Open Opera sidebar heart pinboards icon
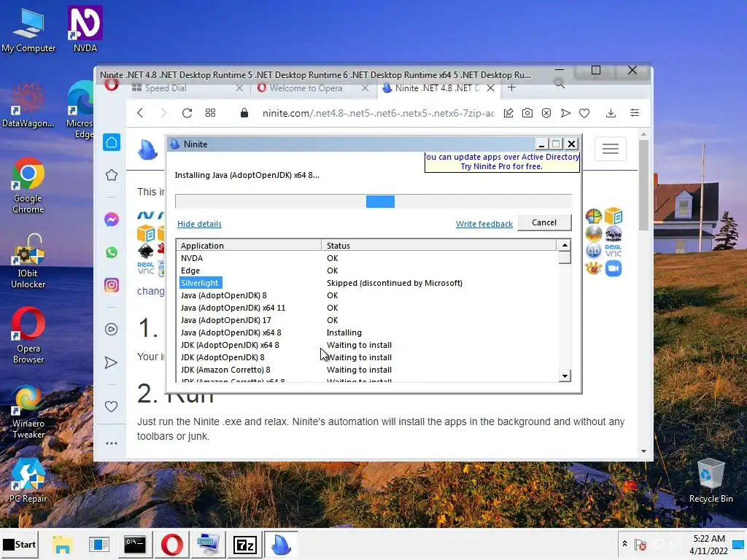Image resolution: width=747 pixels, height=560 pixels. pyautogui.click(x=112, y=407)
